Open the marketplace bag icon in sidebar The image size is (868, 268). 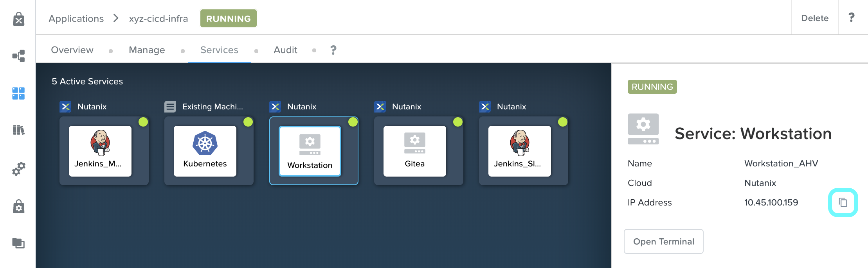click(18, 18)
